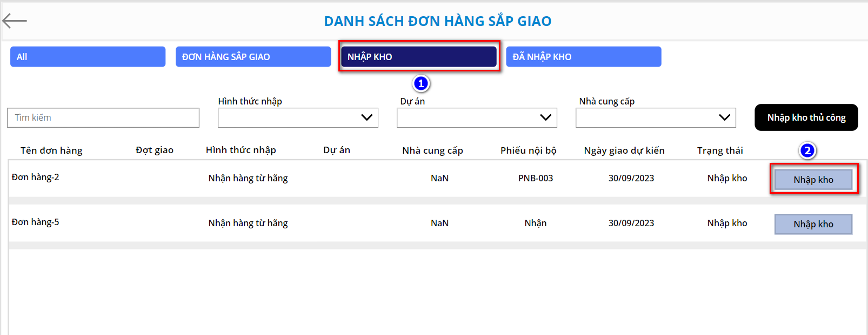Expand the Nhà cung cấp dropdown
The width and height of the screenshot is (868, 335).
[x=656, y=118]
